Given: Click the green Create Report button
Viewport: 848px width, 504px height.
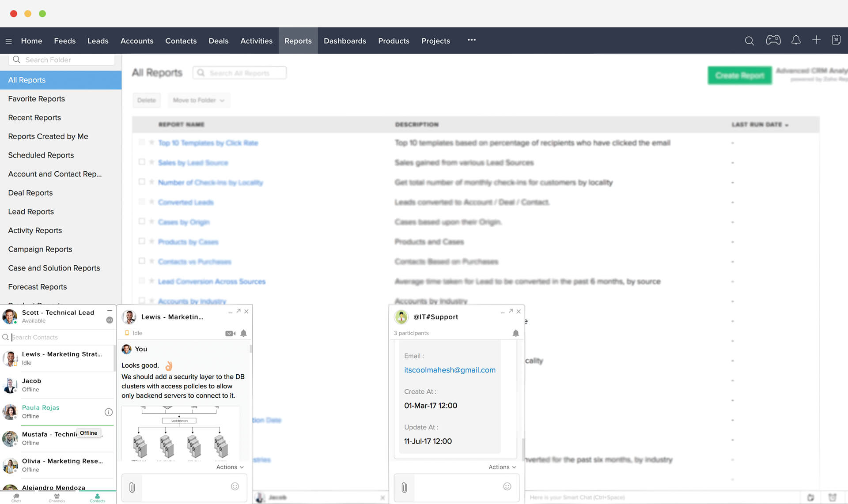Looking at the screenshot, I should click(739, 75).
